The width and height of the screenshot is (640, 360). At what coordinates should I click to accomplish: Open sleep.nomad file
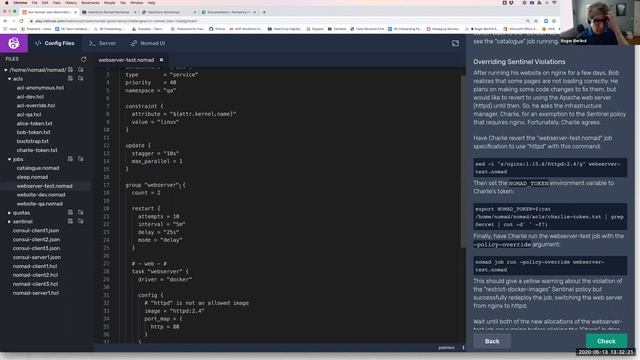[x=32, y=177]
